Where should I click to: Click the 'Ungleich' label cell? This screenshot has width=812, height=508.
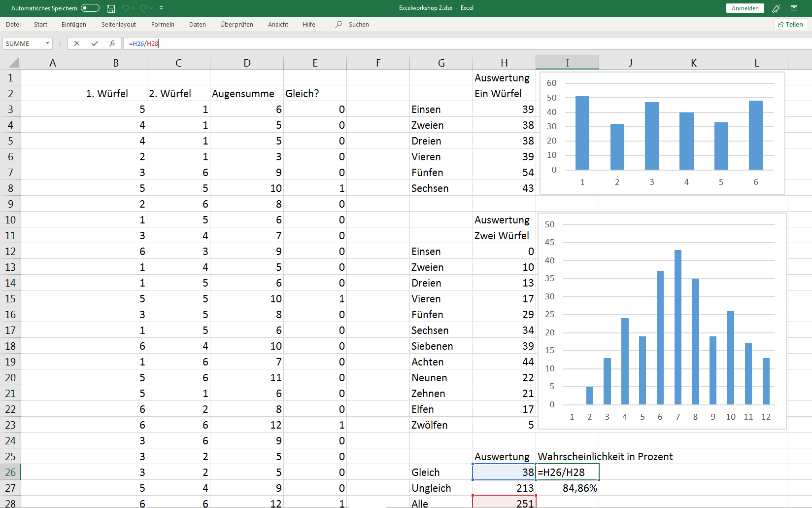click(x=441, y=488)
